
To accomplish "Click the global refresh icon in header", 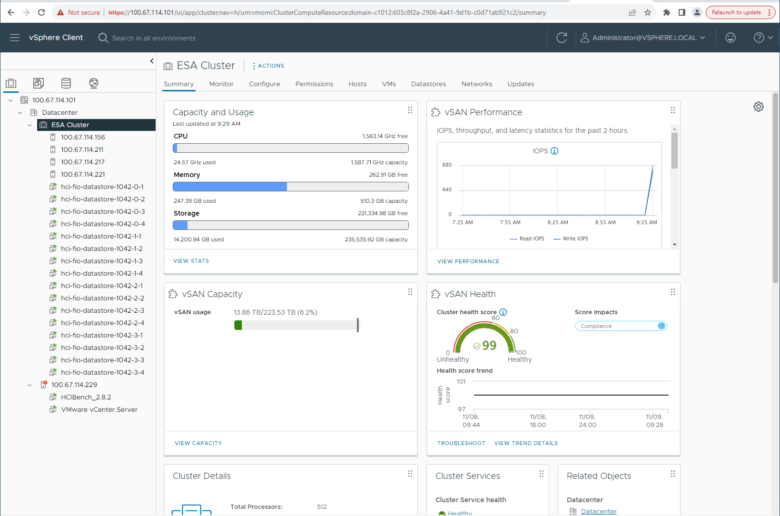I will [x=562, y=38].
